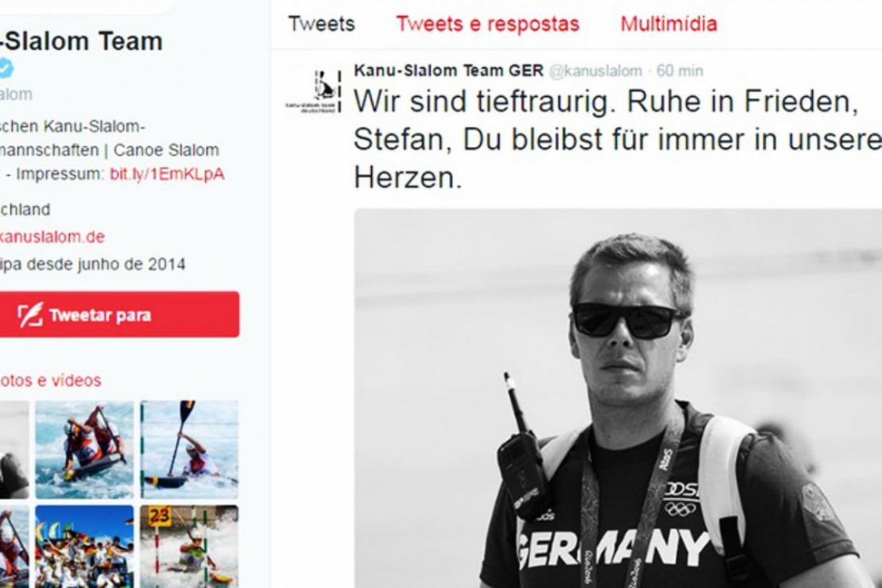Open the crowd with German flags thumbnail
The width and height of the screenshot is (882, 588).
84,547
